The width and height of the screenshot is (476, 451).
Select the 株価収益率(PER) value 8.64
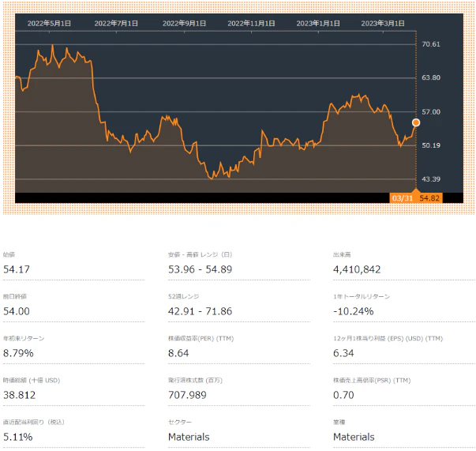pos(179,353)
